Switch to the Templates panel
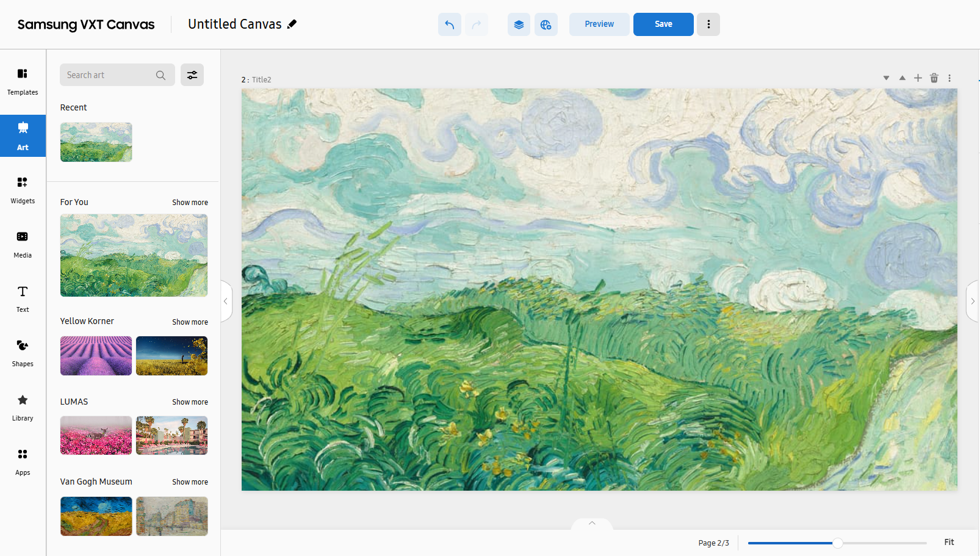This screenshot has height=556, width=980. click(23, 81)
